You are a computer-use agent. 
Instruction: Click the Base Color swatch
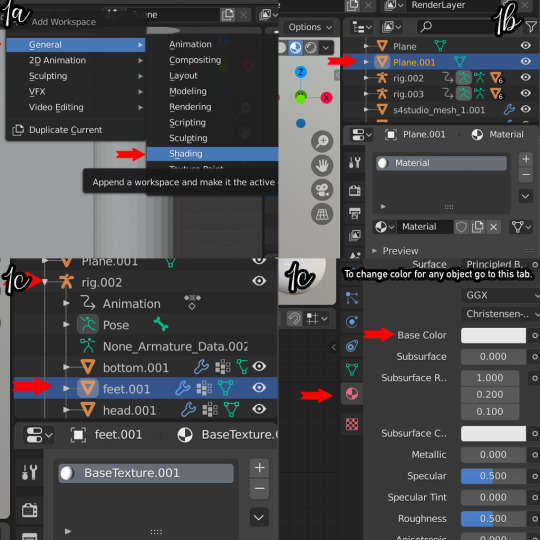(x=493, y=335)
